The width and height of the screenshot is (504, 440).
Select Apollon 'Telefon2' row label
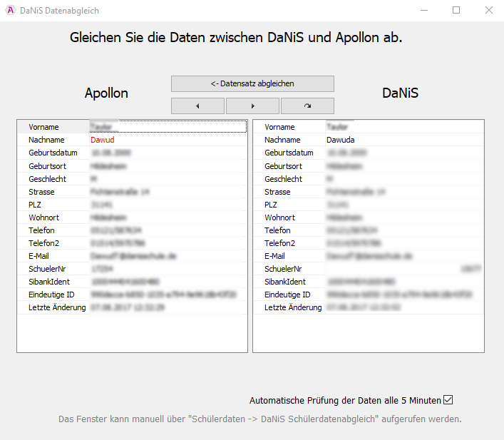tap(43, 243)
